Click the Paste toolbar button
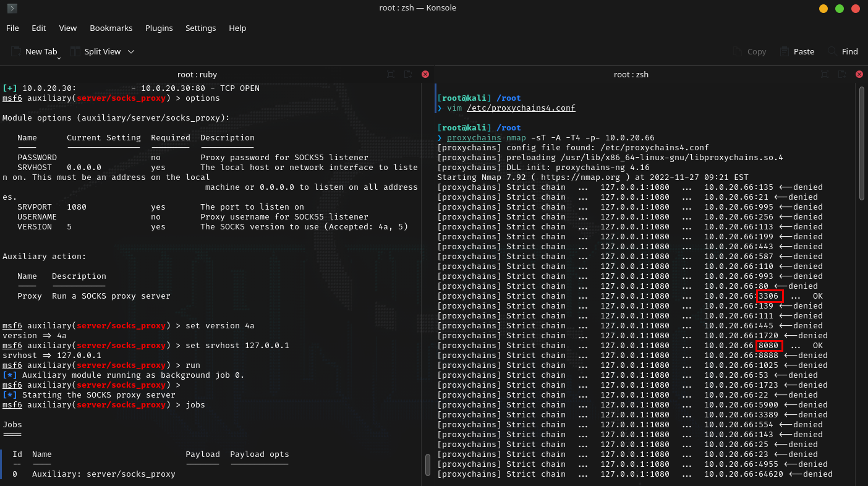868x486 pixels. click(x=797, y=52)
